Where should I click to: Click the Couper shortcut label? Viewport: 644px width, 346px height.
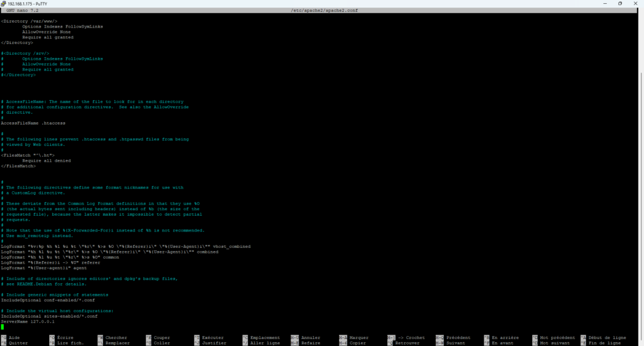tap(162, 338)
